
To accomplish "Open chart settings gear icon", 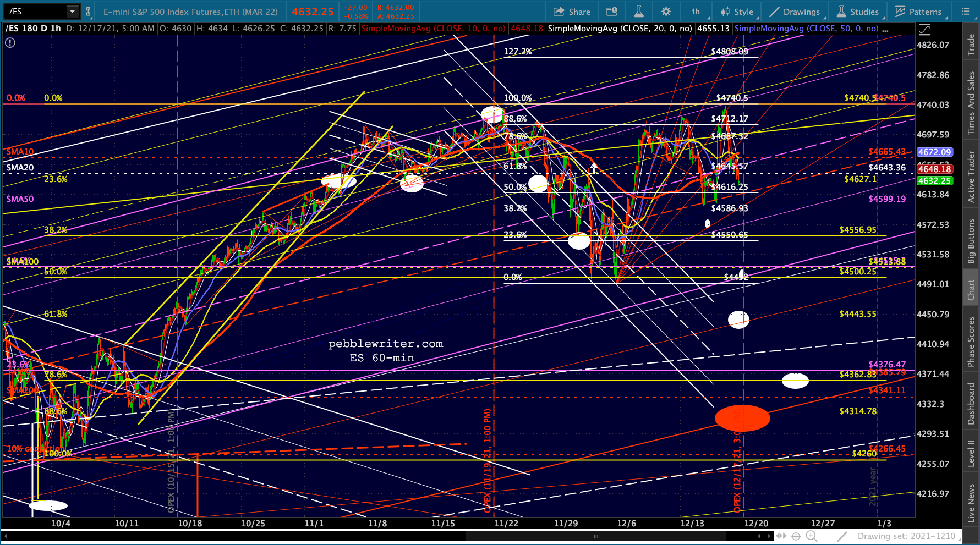I will click(666, 12).
